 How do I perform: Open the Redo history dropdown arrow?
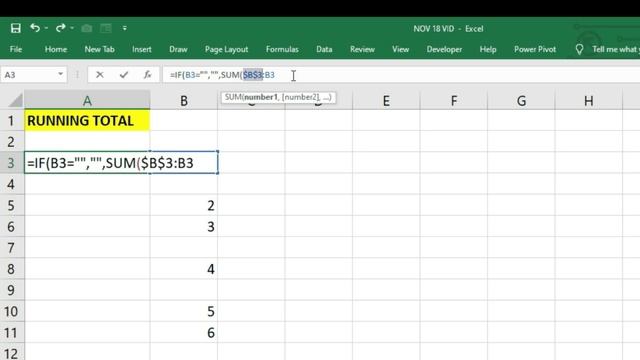click(x=72, y=28)
